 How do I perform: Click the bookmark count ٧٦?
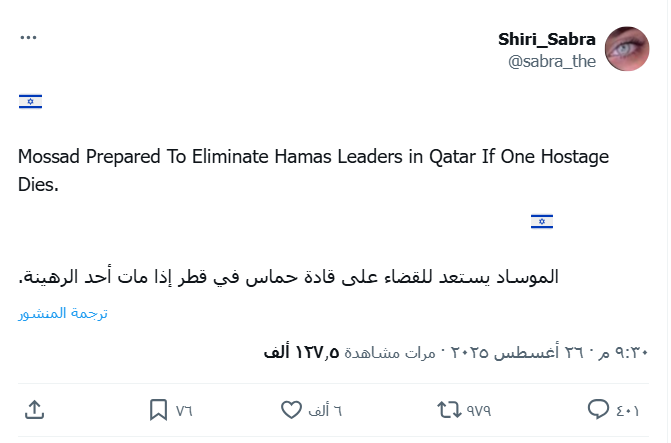click(184, 410)
